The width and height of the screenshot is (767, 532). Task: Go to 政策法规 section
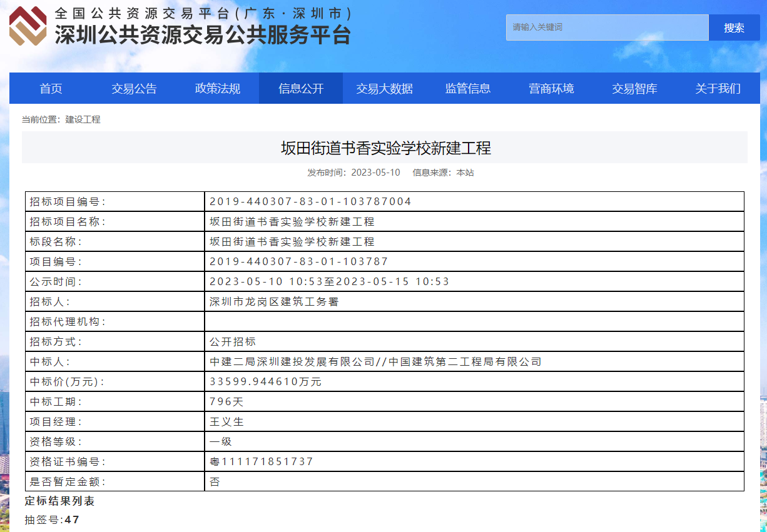coord(217,88)
